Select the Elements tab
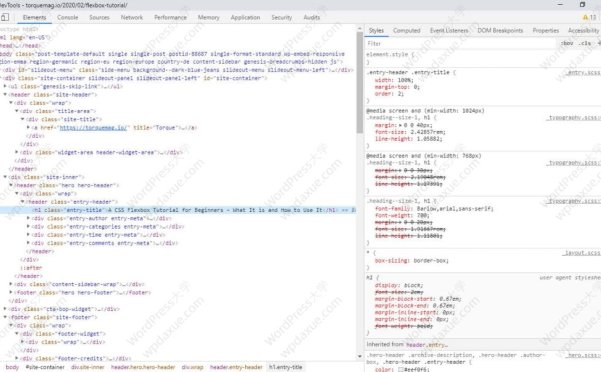601x372 pixels. coord(34,18)
